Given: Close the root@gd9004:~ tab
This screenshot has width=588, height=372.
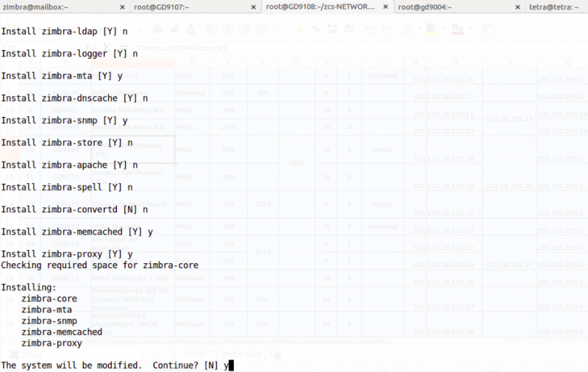Looking at the screenshot, I should tap(517, 7).
